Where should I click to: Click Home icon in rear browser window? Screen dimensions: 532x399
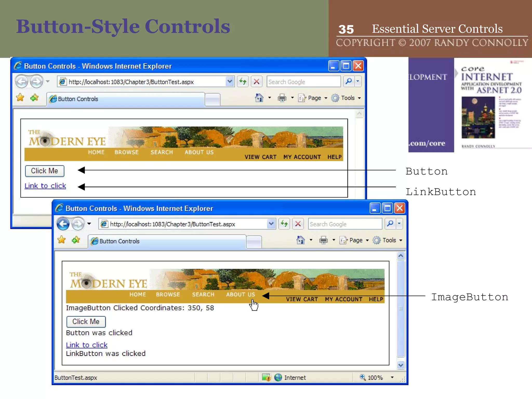click(x=259, y=98)
